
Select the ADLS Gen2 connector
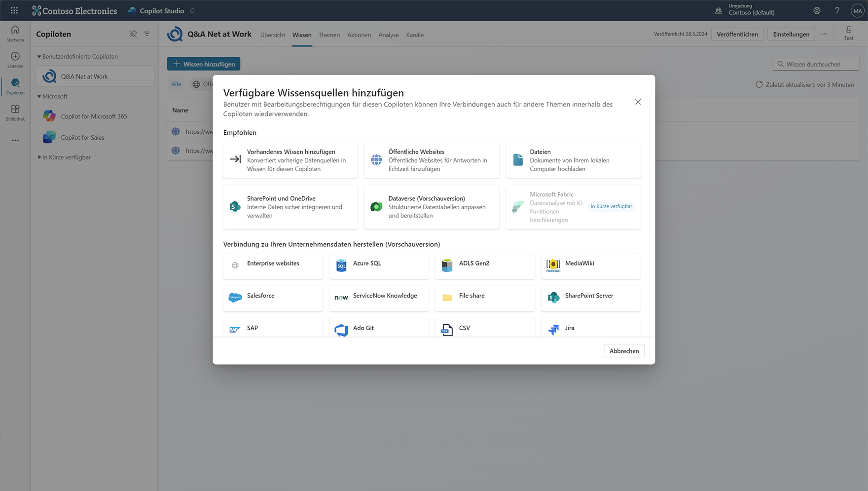[x=485, y=266]
